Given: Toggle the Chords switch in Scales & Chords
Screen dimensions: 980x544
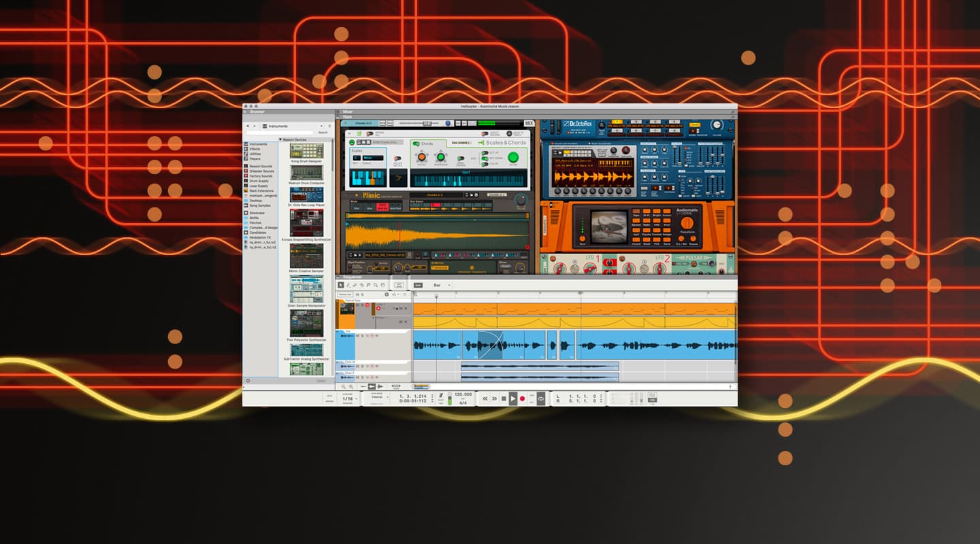Looking at the screenshot, I should pos(416,144).
